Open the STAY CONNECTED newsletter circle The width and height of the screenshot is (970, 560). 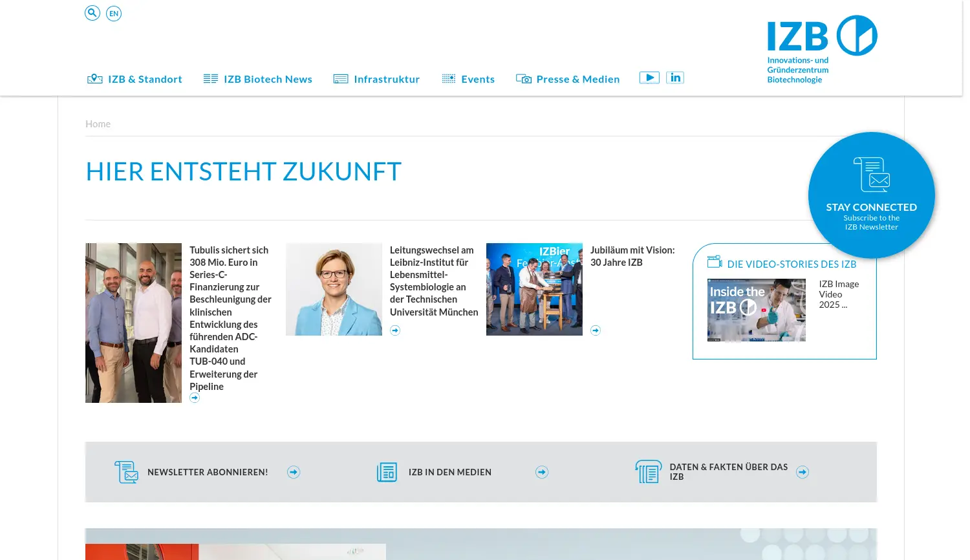pos(872,195)
